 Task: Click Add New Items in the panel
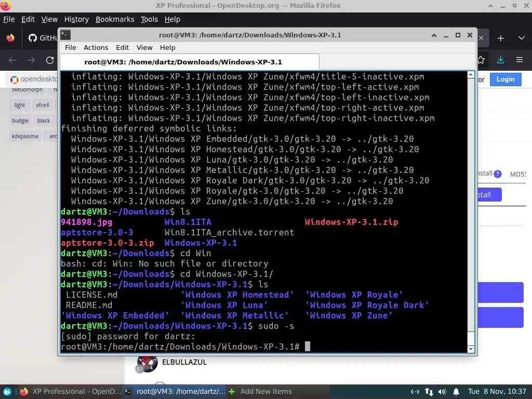[261, 392]
